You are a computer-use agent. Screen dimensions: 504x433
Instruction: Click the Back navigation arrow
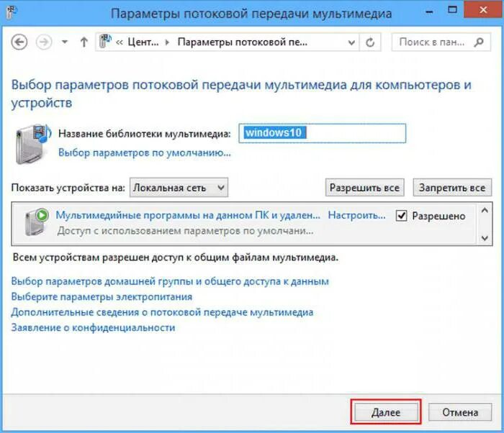(x=19, y=42)
